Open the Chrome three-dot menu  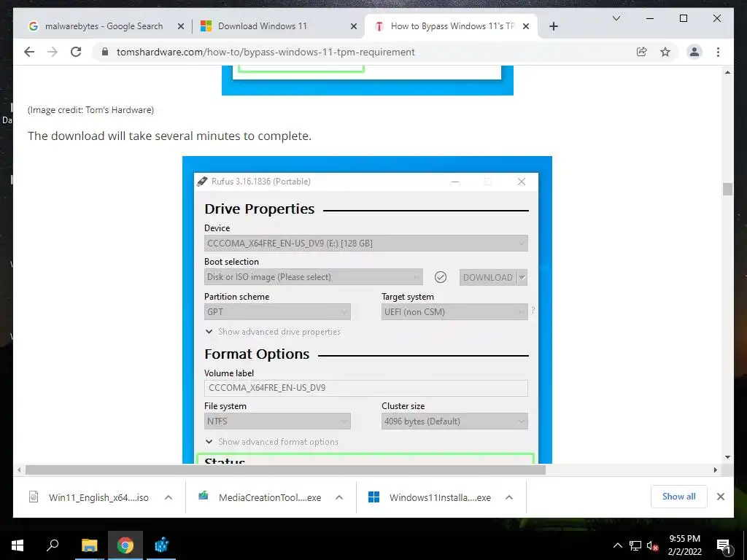coord(718,52)
